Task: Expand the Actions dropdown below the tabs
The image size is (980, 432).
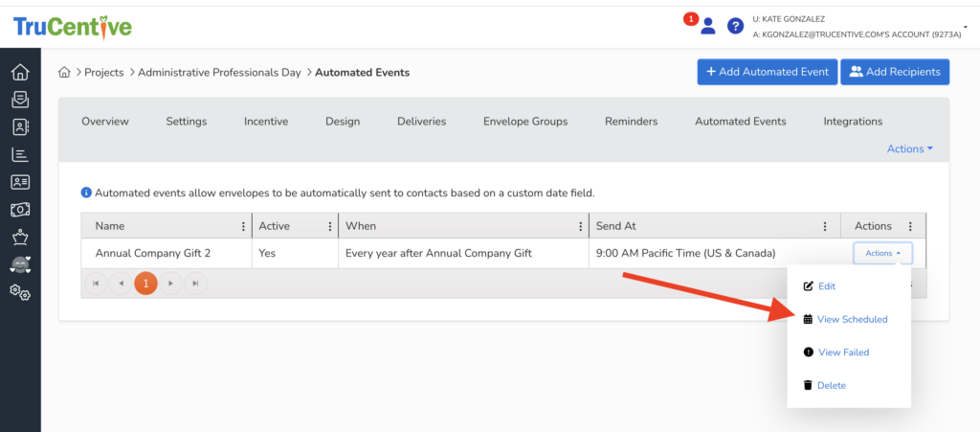Action: (x=909, y=148)
